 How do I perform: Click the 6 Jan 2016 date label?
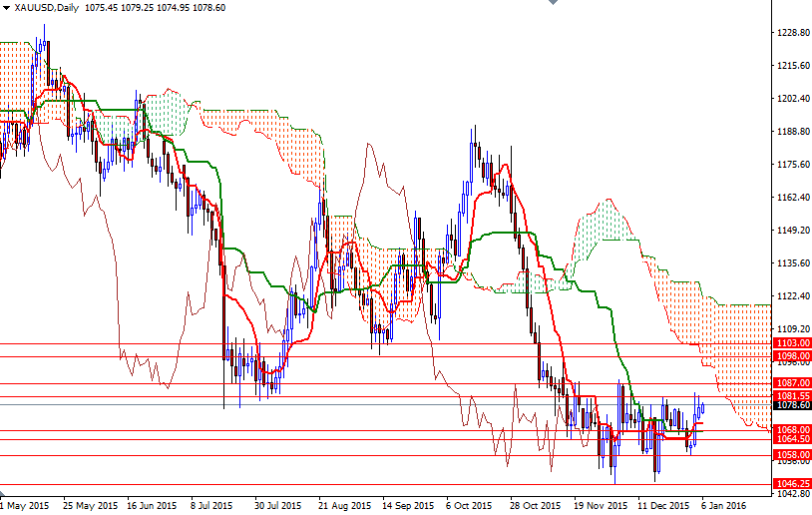tap(723, 505)
